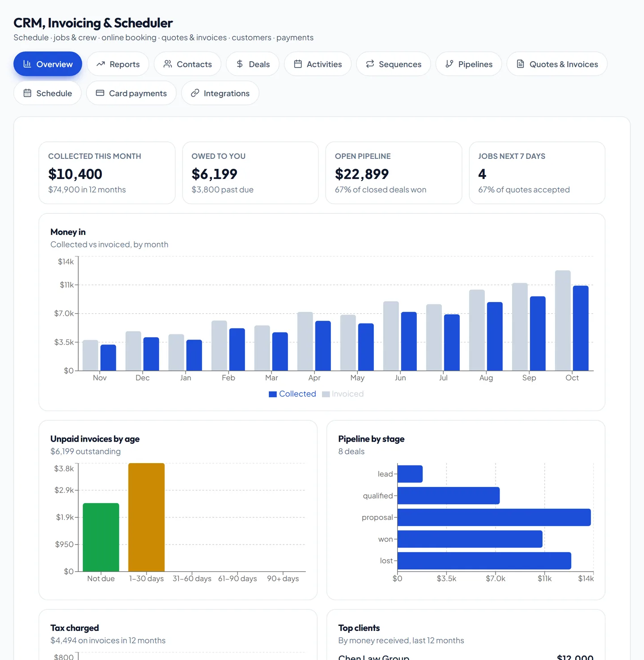The width and height of the screenshot is (644, 660).
Task: Click the 'Top clients' heading
Action: point(359,628)
